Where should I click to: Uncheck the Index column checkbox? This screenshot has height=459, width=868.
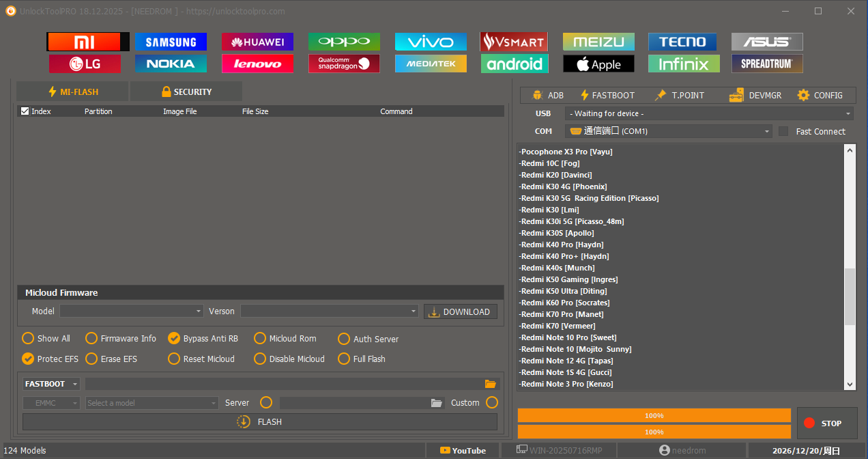(x=25, y=111)
